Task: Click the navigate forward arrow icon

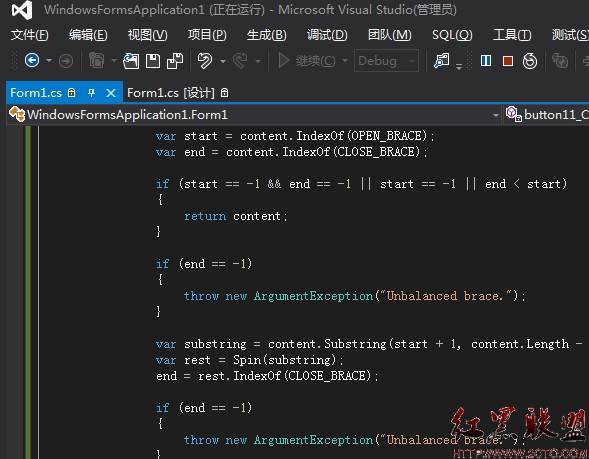Action: 66,60
